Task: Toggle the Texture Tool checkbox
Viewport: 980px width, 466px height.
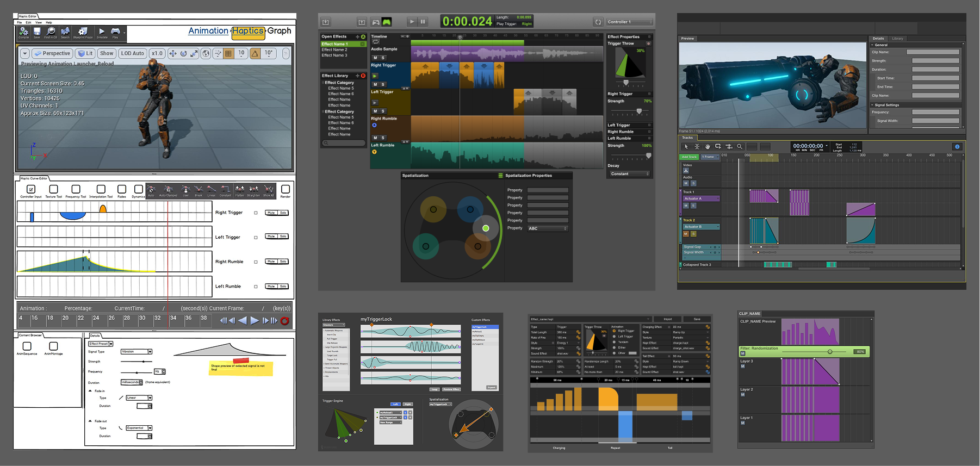Action: (53, 189)
